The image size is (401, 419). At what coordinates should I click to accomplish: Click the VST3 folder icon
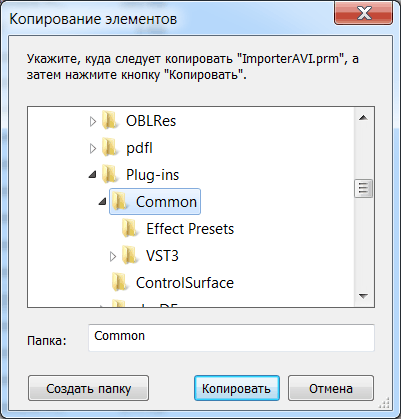click(130, 256)
